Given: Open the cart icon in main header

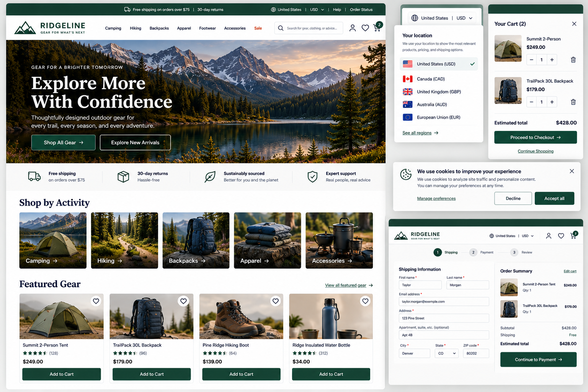Looking at the screenshot, I should click(x=377, y=27).
